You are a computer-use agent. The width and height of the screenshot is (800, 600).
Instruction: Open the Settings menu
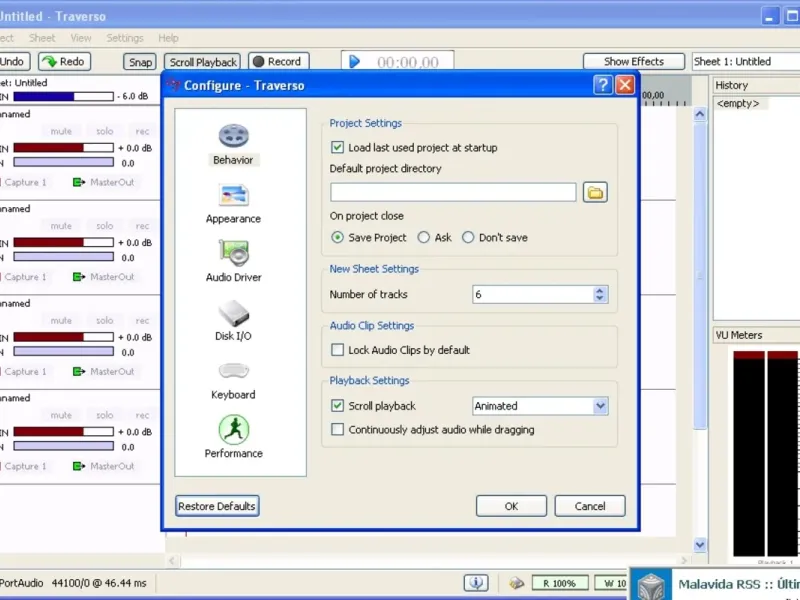124,38
